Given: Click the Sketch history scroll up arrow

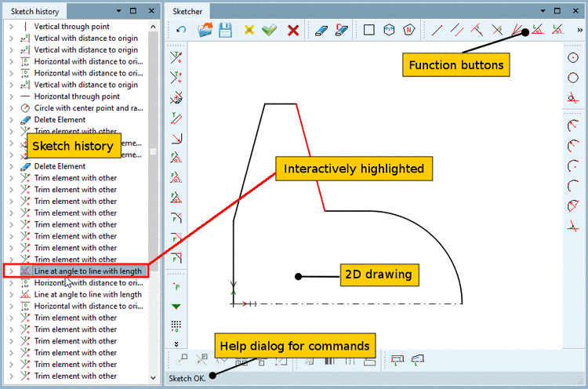Looking at the screenshot, I should (x=153, y=27).
